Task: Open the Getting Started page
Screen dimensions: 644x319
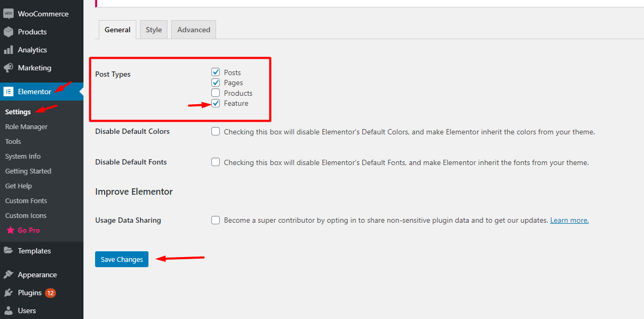Action: [x=28, y=171]
